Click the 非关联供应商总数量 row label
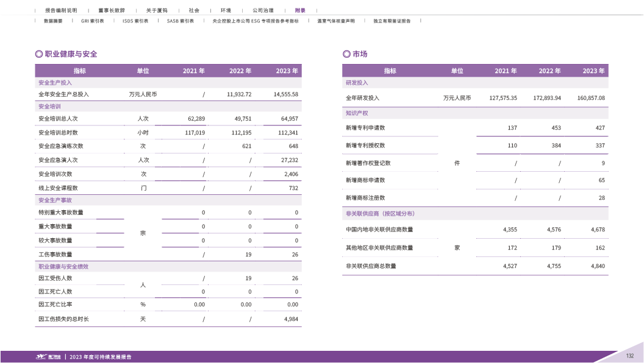644x363 pixels. point(371,266)
